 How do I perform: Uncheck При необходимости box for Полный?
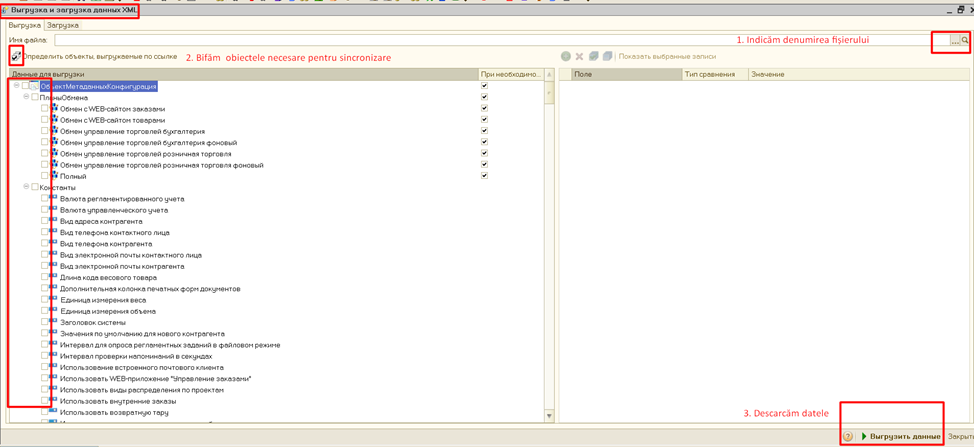[485, 176]
